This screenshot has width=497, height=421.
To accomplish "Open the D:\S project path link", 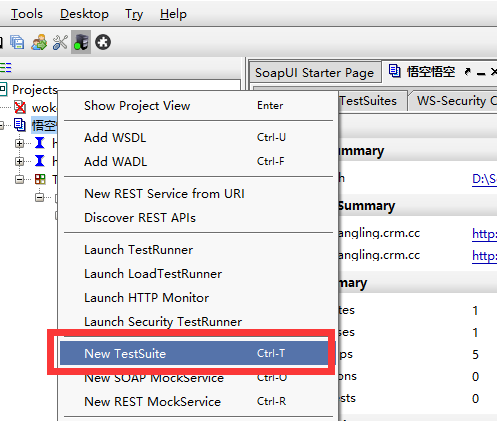I will [484, 179].
